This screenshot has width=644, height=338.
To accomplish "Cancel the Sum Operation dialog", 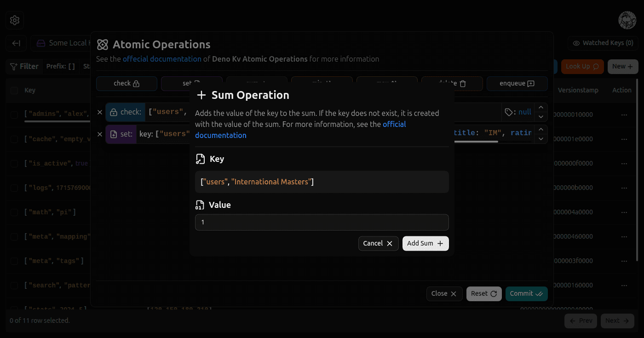I will click(x=378, y=243).
